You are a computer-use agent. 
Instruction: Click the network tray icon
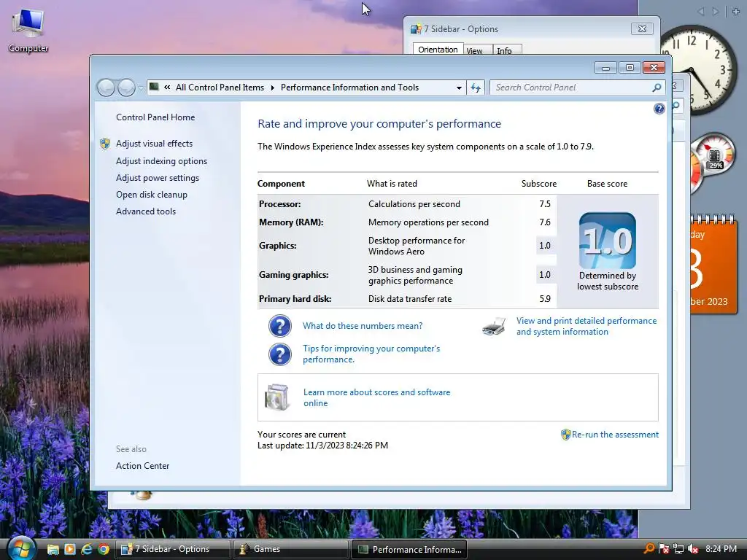tap(678, 549)
